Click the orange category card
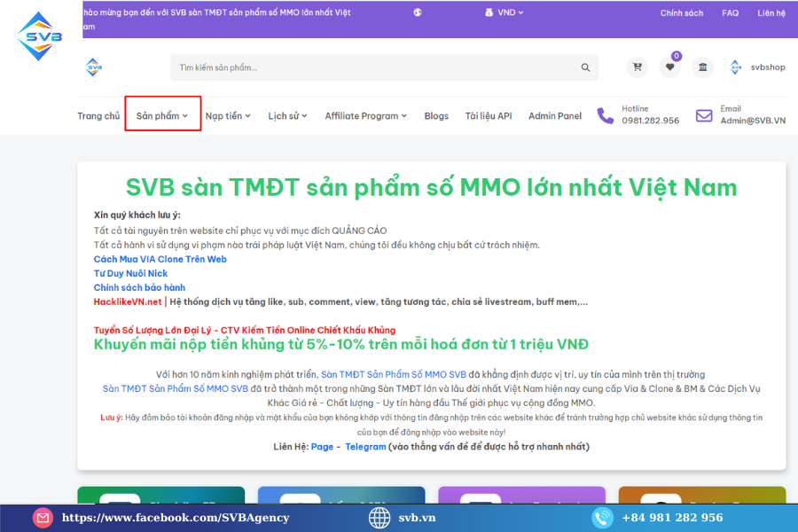Image resolution: width=798 pixels, height=532 pixels. click(702, 495)
